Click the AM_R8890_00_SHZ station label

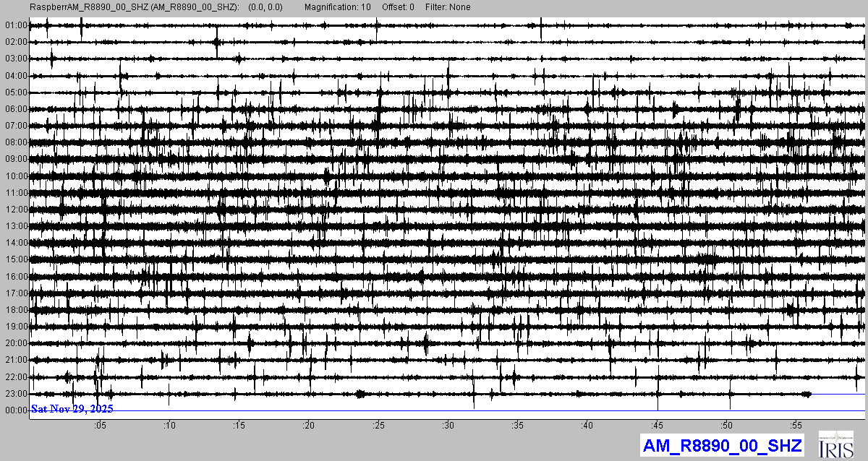pyautogui.click(x=721, y=446)
